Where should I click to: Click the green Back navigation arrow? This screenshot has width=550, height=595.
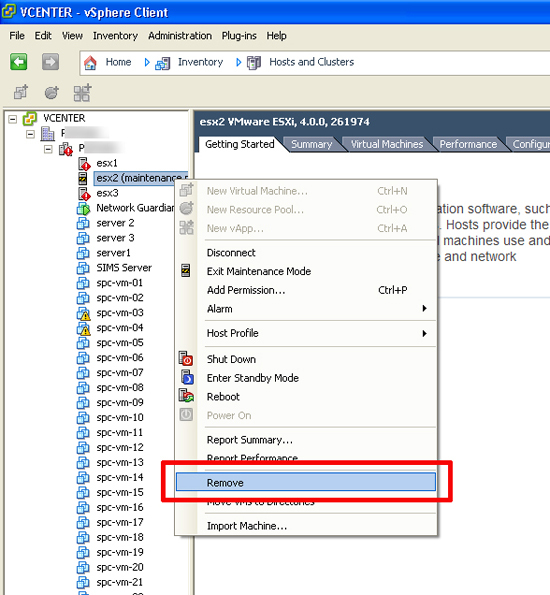19,61
